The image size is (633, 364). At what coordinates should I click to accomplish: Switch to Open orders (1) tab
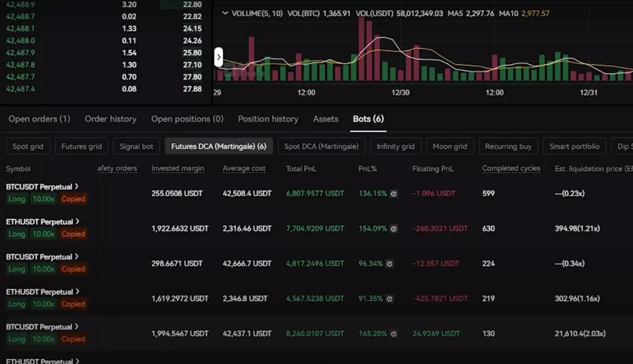pyautogui.click(x=39, y=119)
